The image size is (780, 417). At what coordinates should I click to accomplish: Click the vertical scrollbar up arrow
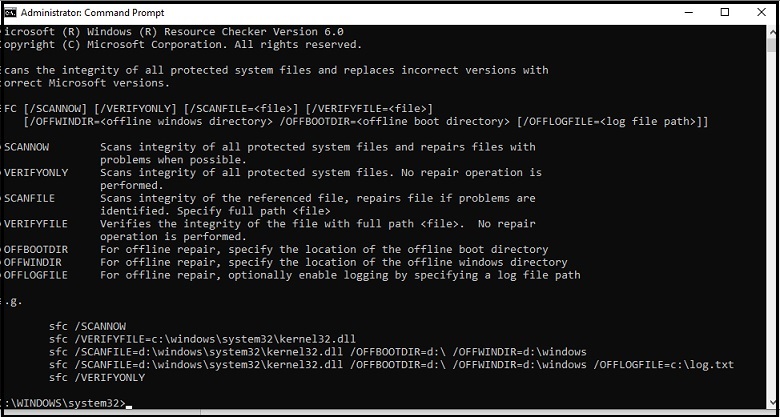click(x=772, y=30)
